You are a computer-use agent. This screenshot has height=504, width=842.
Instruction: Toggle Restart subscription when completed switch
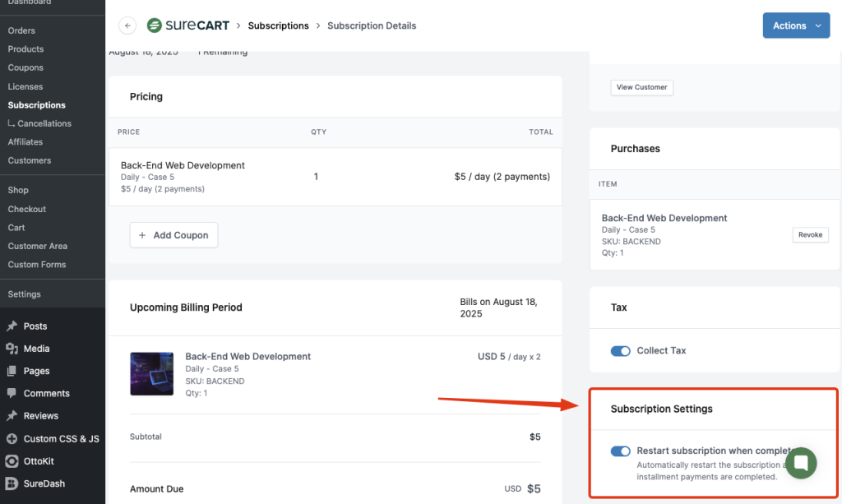pos(620,451)
